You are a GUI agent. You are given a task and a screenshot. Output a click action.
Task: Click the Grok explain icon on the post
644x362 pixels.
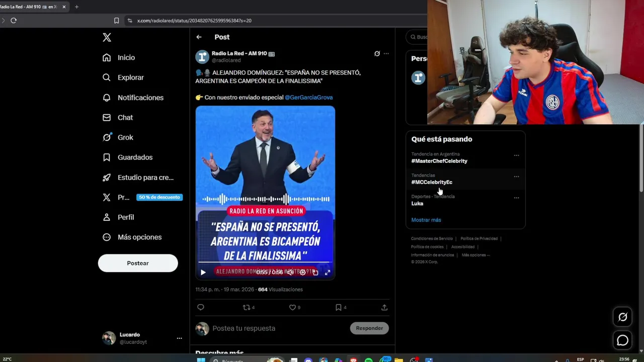377,53
